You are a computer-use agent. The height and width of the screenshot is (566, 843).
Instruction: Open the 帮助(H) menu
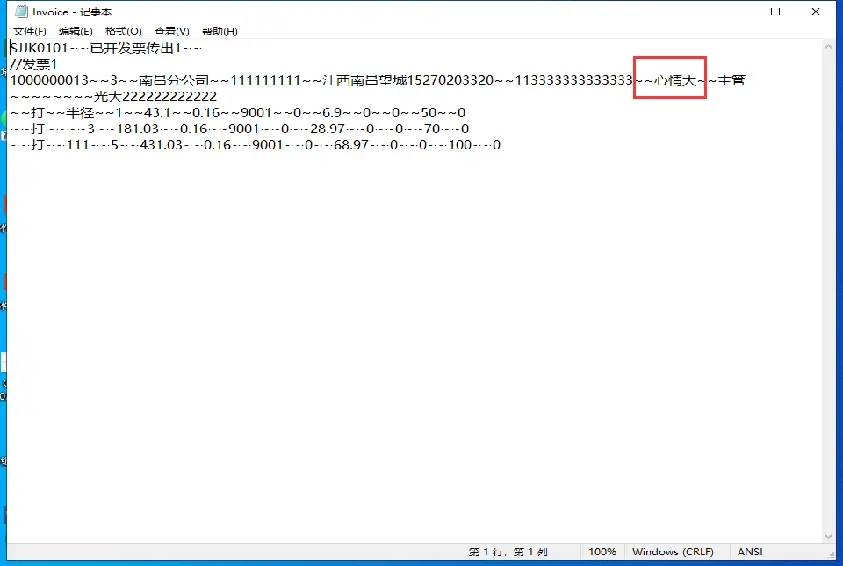[220, 31]
